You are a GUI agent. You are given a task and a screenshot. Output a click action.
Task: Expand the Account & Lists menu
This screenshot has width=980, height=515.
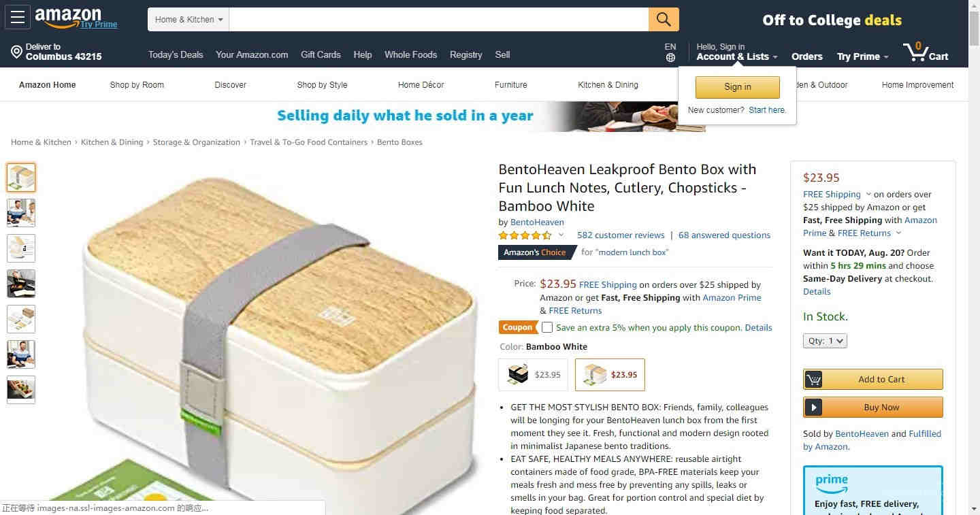tap(737, 56)
